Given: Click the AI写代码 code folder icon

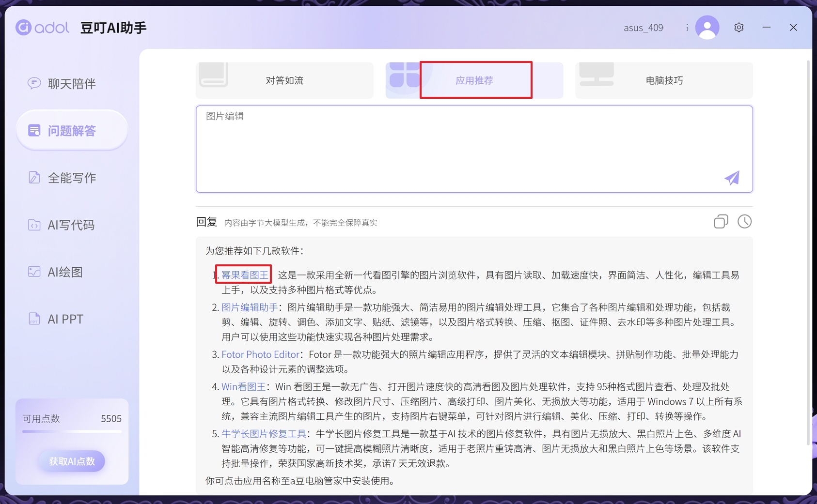Looking at the screenshot, I should [34, 225].
